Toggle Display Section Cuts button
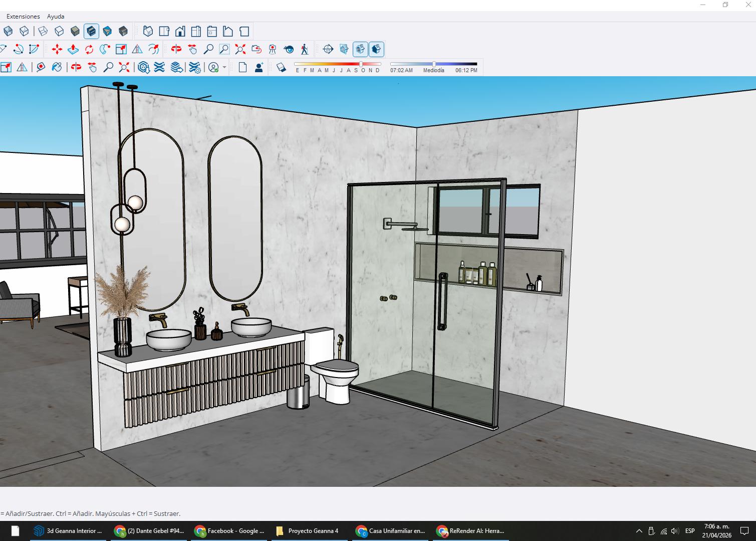 (360, 49)
